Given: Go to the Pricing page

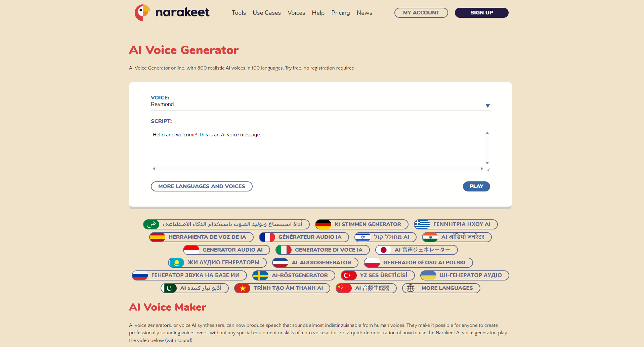Looking at the screenshot, I should pyautogui.click(x=340, y=13).
